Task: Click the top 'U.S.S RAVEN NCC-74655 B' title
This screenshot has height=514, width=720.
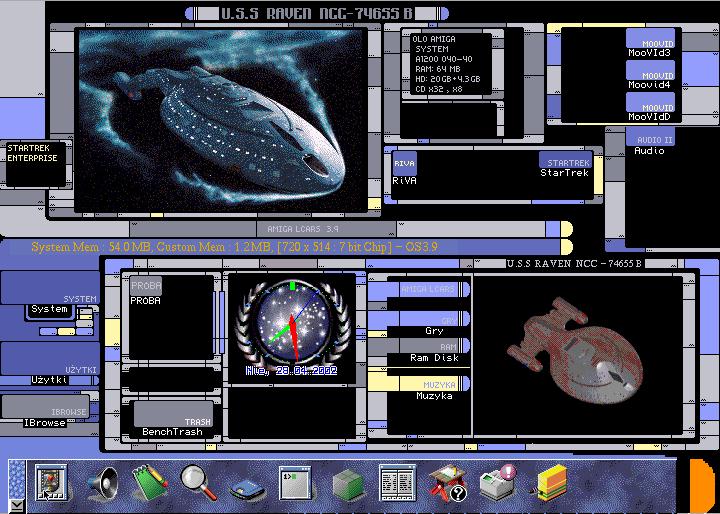Action: tap(316, 13)
